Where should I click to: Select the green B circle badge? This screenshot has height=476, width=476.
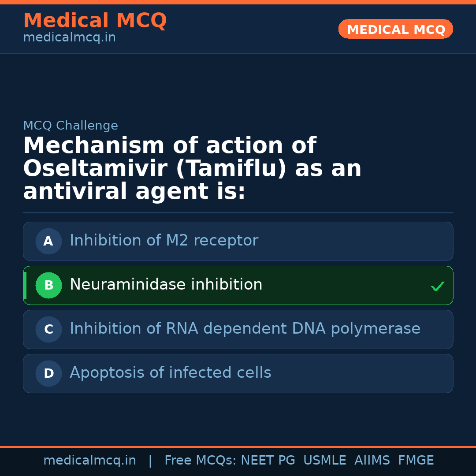pos(48,285)
